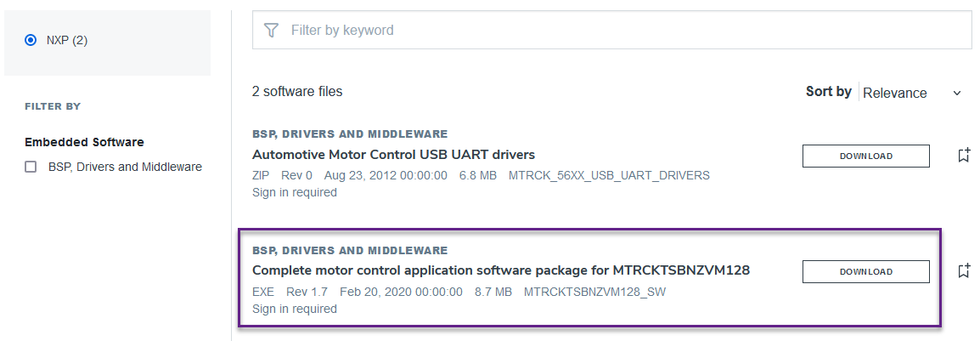Bookmark the MTRCKTSBNZVM128 software package
980x341 pixels.
coord(964,271)
